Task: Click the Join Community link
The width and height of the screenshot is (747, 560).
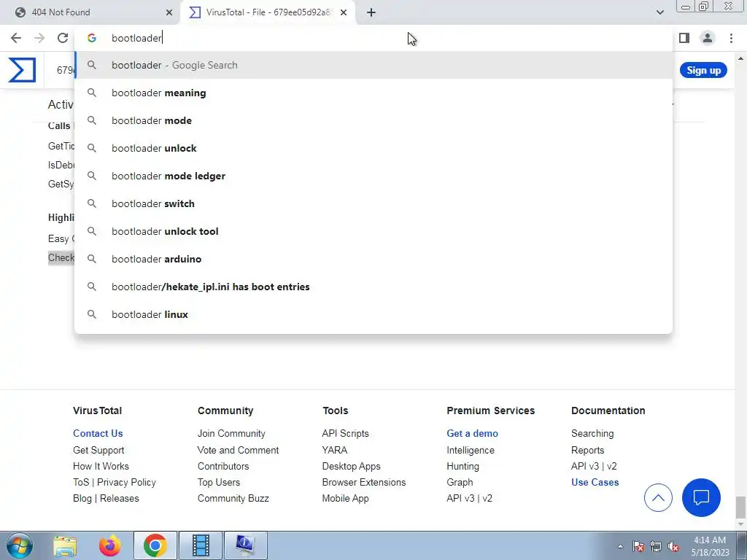Action: pyautogui.click(x=231, y=433)
